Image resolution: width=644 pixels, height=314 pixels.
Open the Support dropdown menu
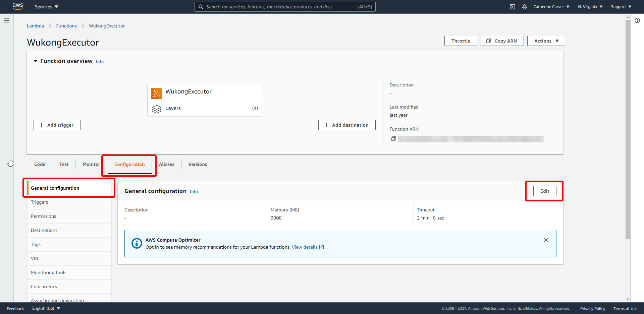click(x=621, y=7)
